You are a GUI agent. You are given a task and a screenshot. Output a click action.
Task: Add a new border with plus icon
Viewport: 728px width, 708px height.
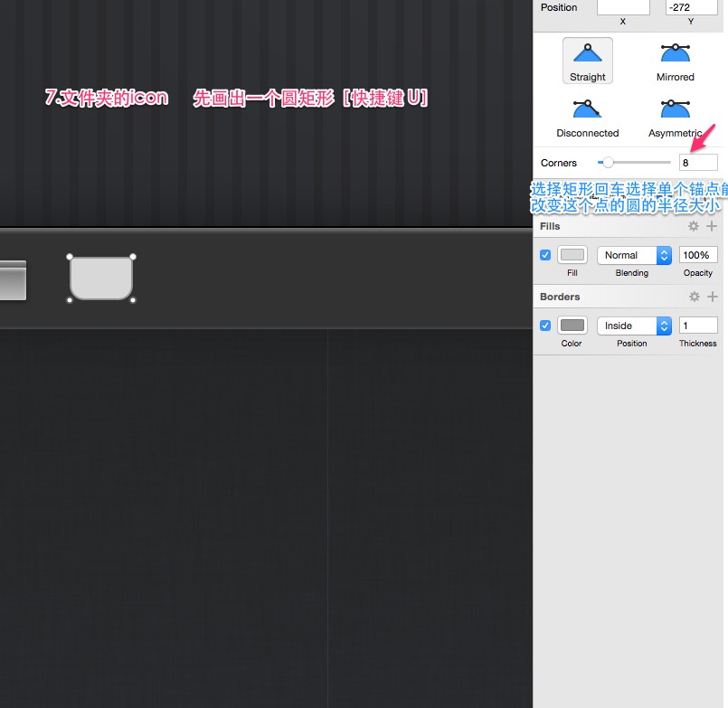tap(713, 297)
